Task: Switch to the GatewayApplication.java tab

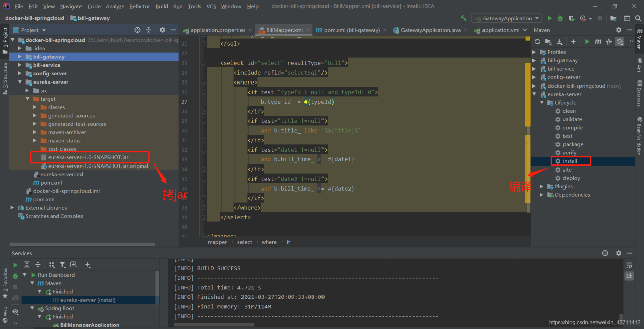Action: pyautogui.click(x=430, y=30)
